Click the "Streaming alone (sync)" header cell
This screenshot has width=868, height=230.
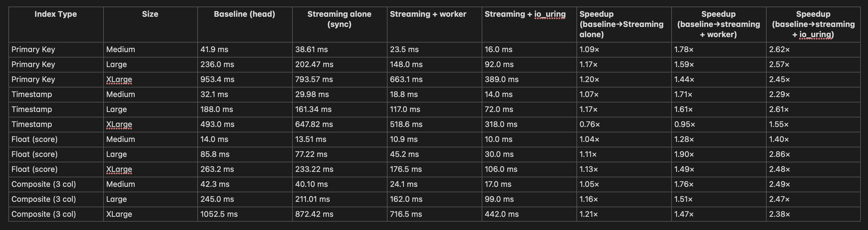tap(339, 19)
